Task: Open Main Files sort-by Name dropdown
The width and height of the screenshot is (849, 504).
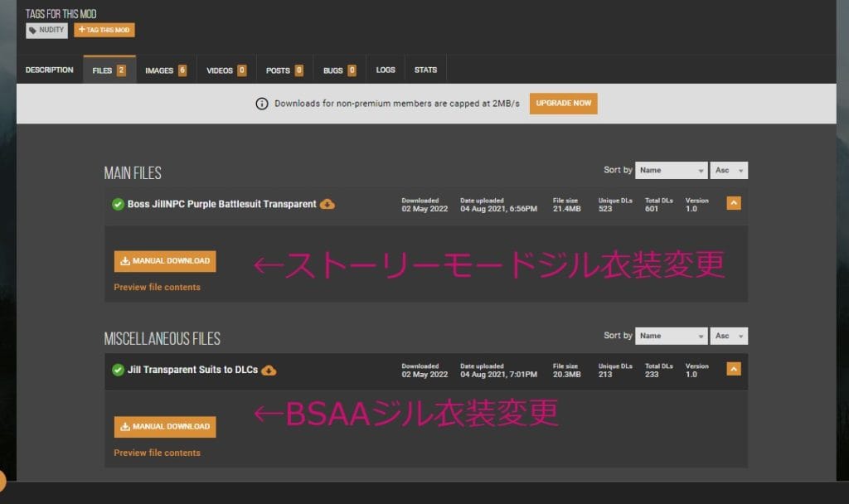Action: pos(671,170)
